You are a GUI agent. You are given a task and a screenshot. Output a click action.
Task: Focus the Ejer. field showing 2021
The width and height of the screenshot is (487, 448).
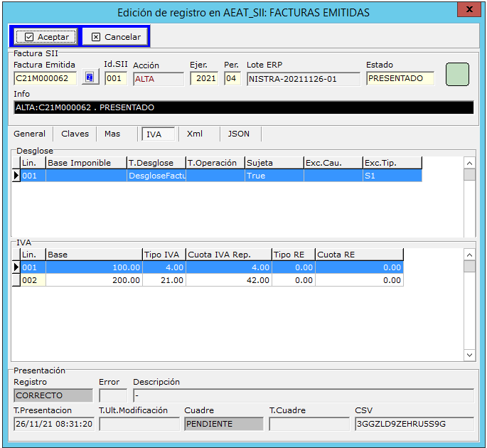tap(204, 78)
